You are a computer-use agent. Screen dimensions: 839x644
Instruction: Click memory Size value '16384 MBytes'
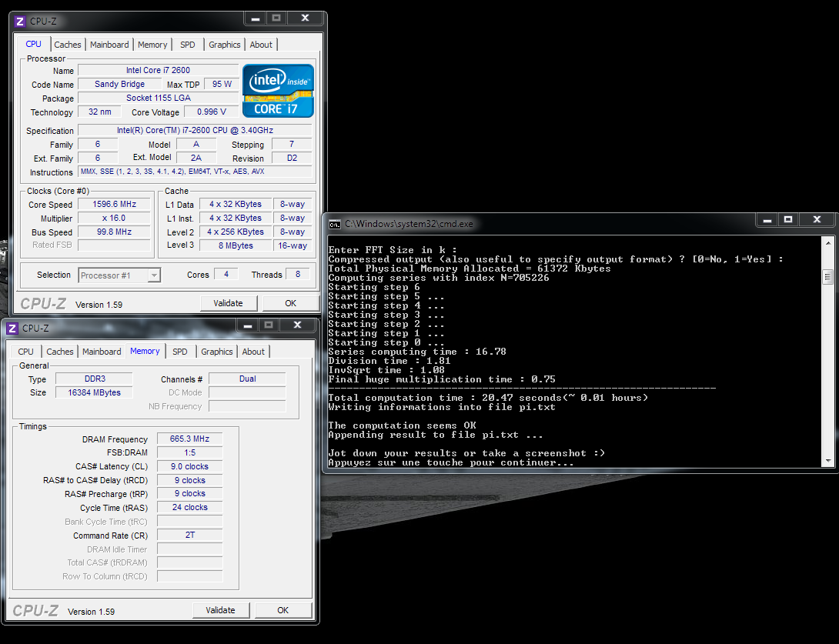click(94, 392)
